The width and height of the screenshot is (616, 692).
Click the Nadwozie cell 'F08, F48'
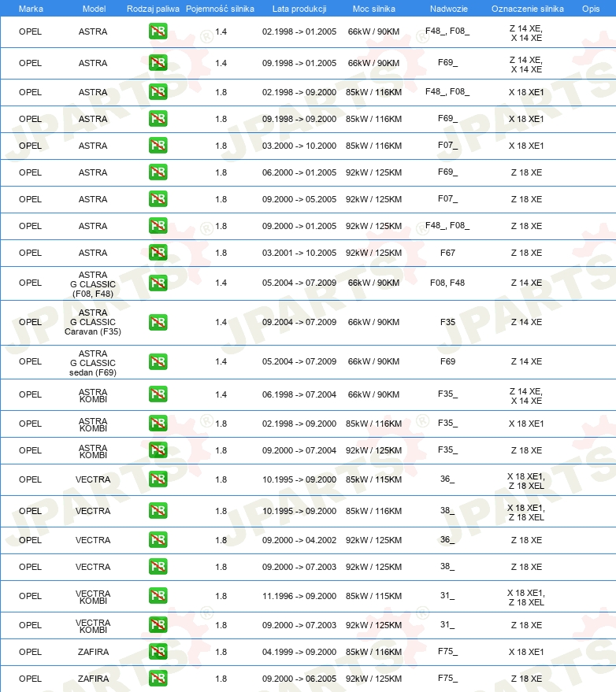point(447,283)
